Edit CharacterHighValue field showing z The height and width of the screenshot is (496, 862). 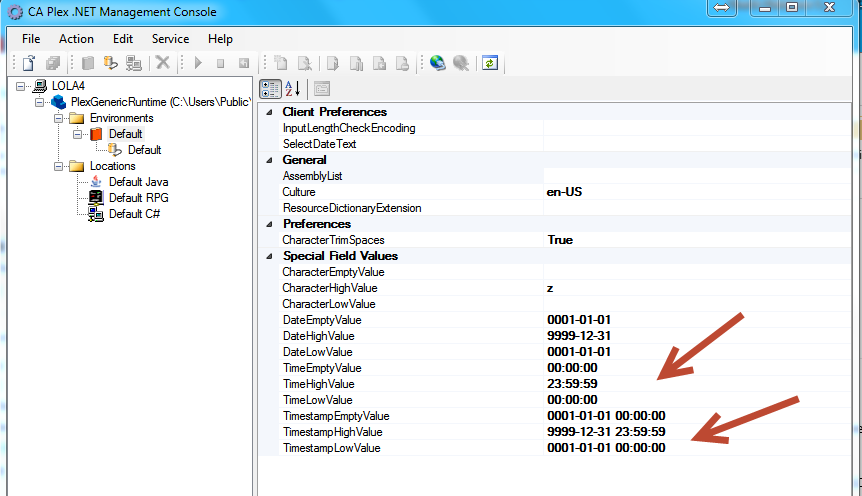(x=697, y=288)
